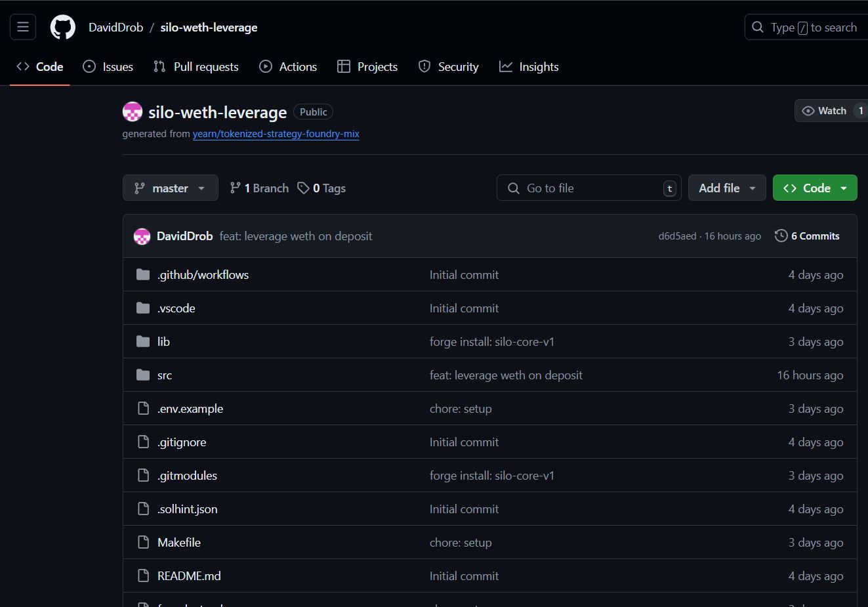This screenshot has width=868, height=607.
Task: Open the src folder
Action: (165, 375)
